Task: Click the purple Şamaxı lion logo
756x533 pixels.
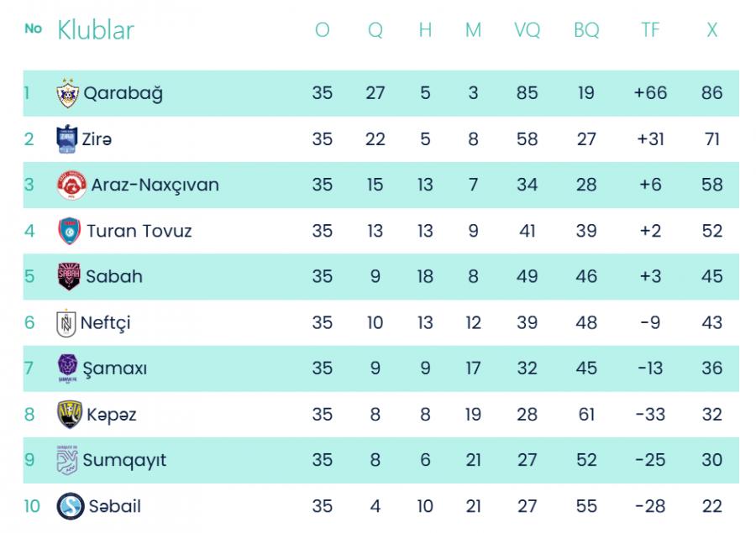Action: click(x=67, y=368)
